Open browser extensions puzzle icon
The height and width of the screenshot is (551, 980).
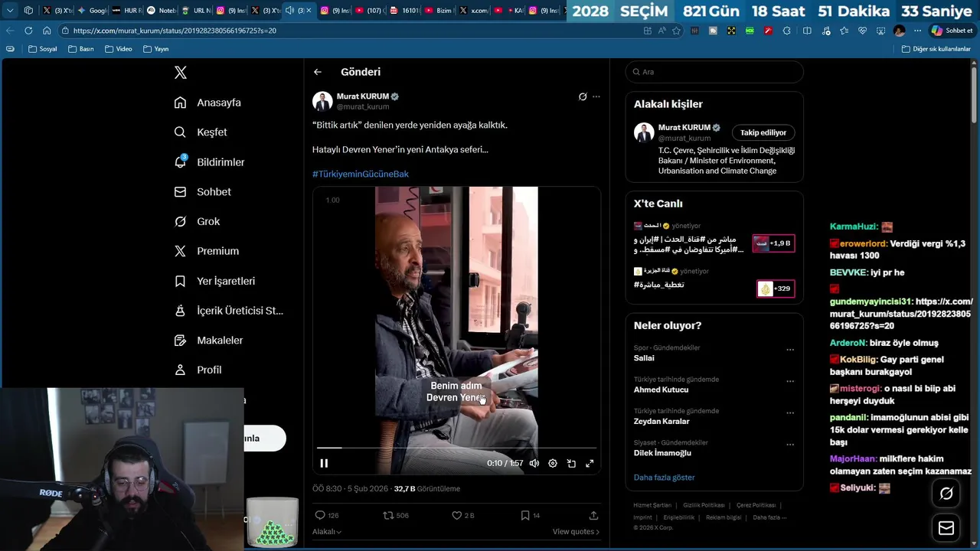pos(787,31)
